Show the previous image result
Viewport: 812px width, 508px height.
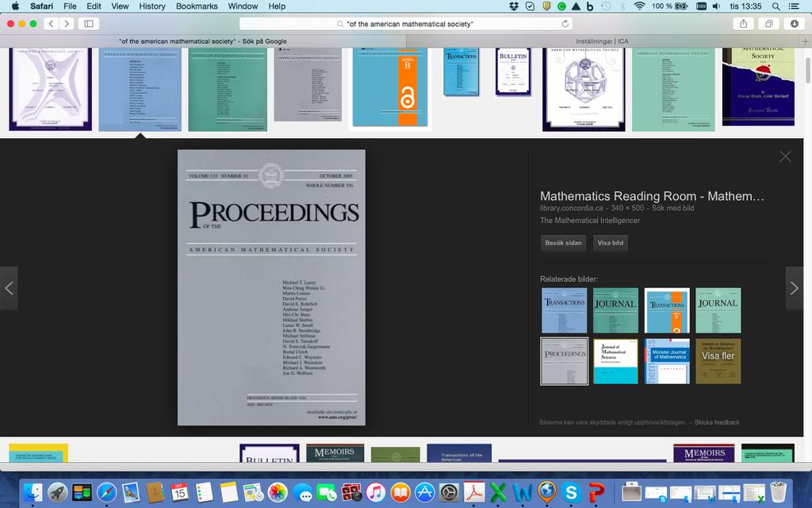(9, 288)
